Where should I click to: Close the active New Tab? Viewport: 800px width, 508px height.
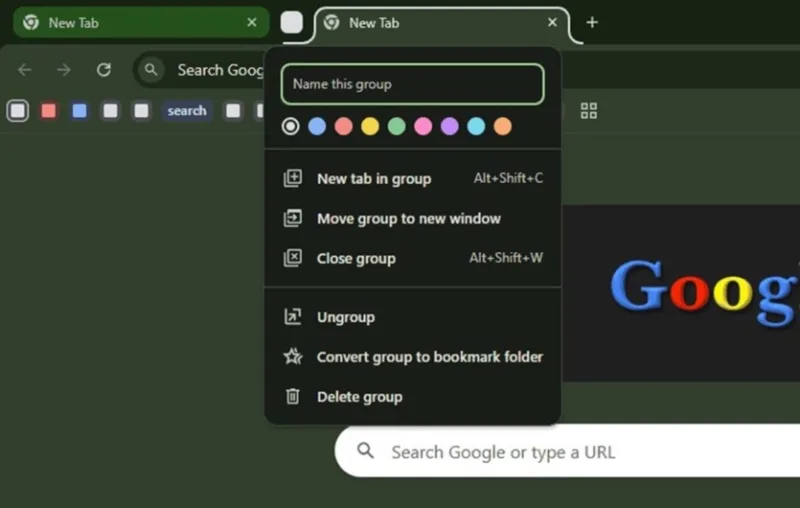click(x=552, y=22)
